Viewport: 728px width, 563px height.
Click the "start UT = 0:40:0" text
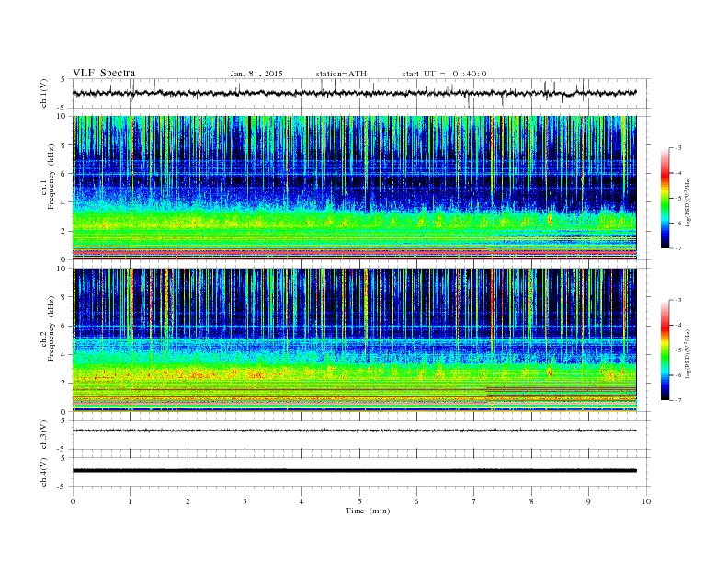point(444,74)
